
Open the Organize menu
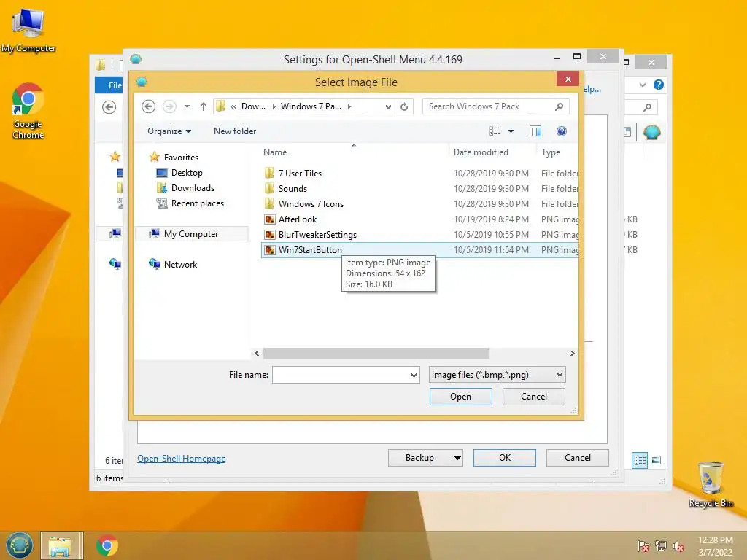coord(169,131)
